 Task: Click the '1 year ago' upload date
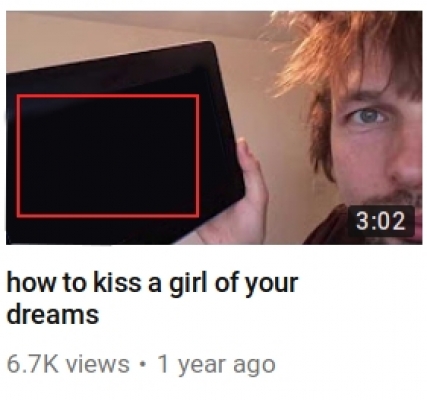216,365
